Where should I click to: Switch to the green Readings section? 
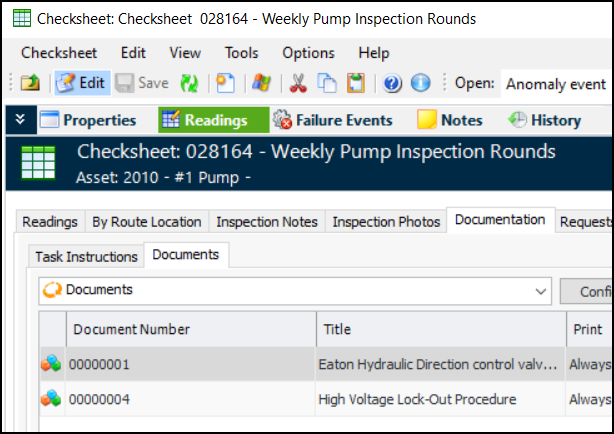click(x=214, y=120)
